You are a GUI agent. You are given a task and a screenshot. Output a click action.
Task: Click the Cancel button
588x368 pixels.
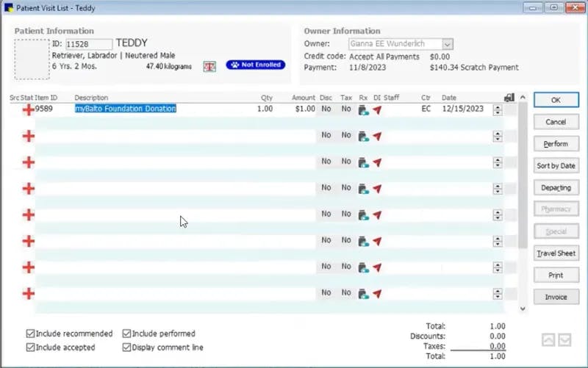pos(556,122)
